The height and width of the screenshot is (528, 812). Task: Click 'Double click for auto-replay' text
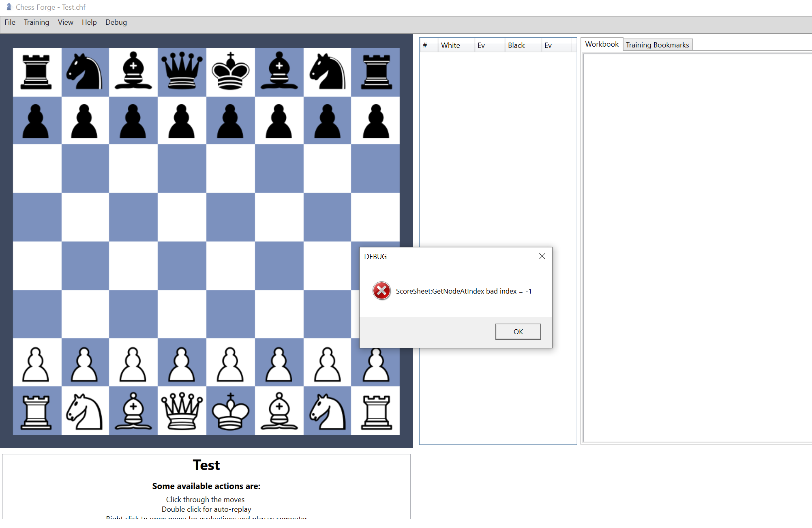point(206,509)
